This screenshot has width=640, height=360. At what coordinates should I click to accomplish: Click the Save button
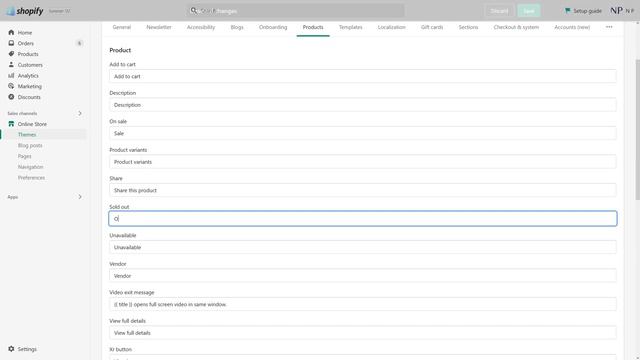(529, 11)
